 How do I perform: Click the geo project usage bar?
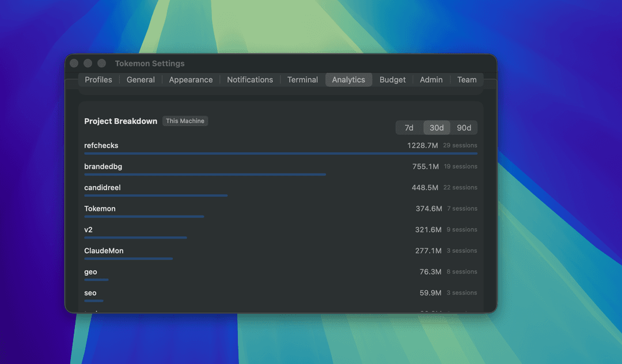[96, 279]
